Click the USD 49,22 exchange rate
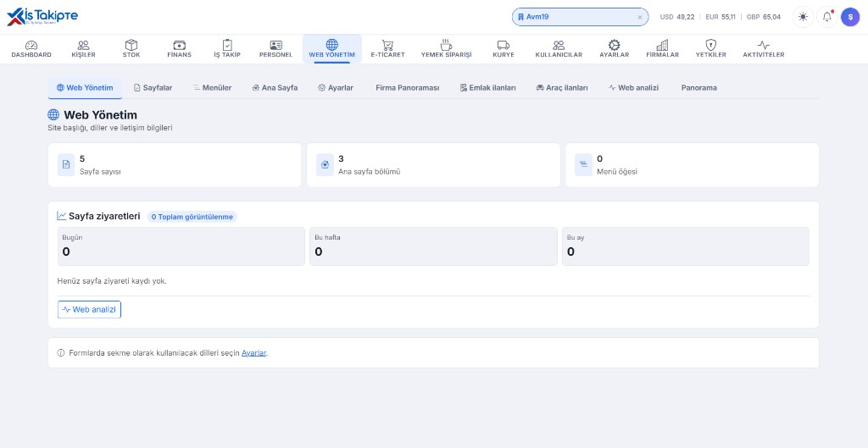868x448 pixels. pyautogui.click(x=677, y=17)
